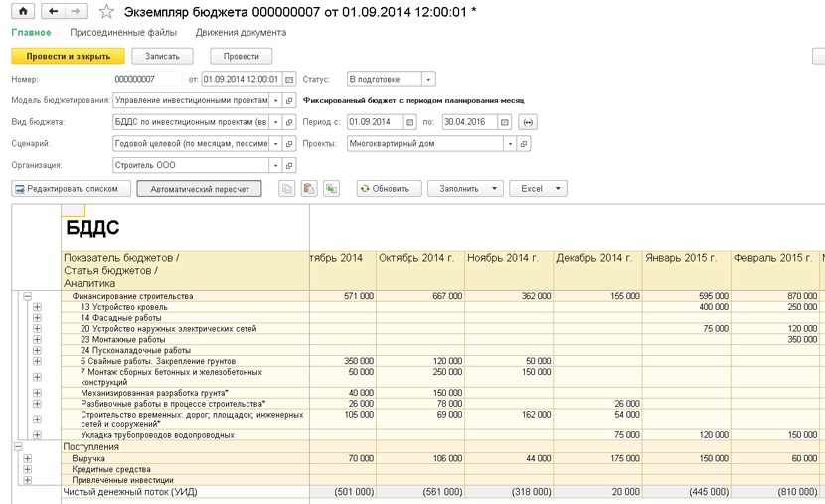
Task: Expand the Кредитные средства row
Action: pyautogui.click(x=28, y=469)
